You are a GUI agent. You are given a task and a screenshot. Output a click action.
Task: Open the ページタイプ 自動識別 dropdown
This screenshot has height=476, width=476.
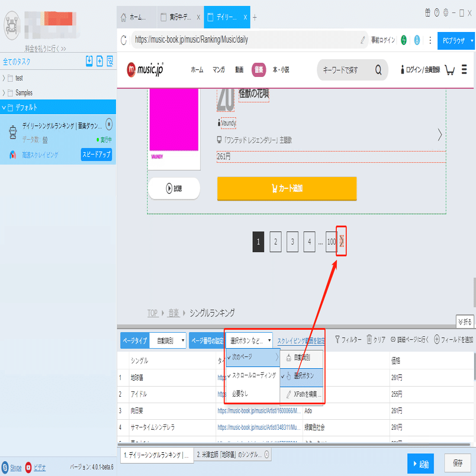click(168, 340)
